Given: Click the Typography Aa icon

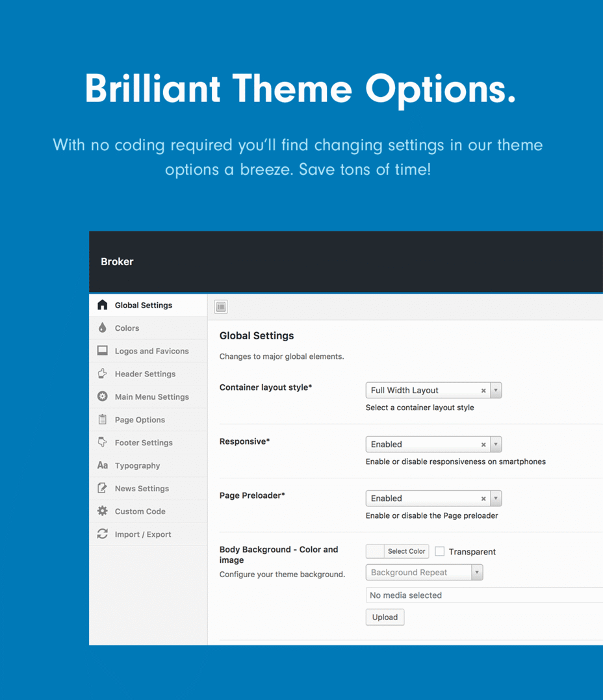Looking at the screenshot, I should (x=102, y=465).
